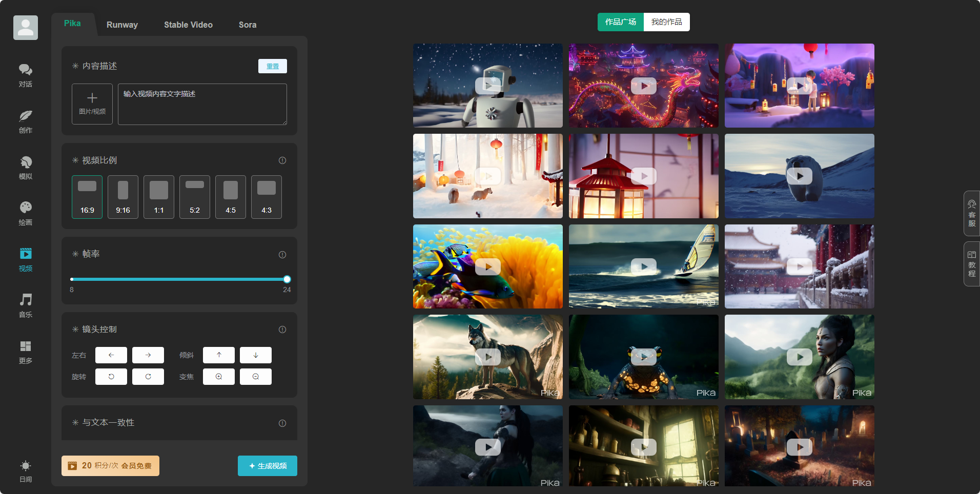
Task: Click the 重置 reset button
Action: 273,66
